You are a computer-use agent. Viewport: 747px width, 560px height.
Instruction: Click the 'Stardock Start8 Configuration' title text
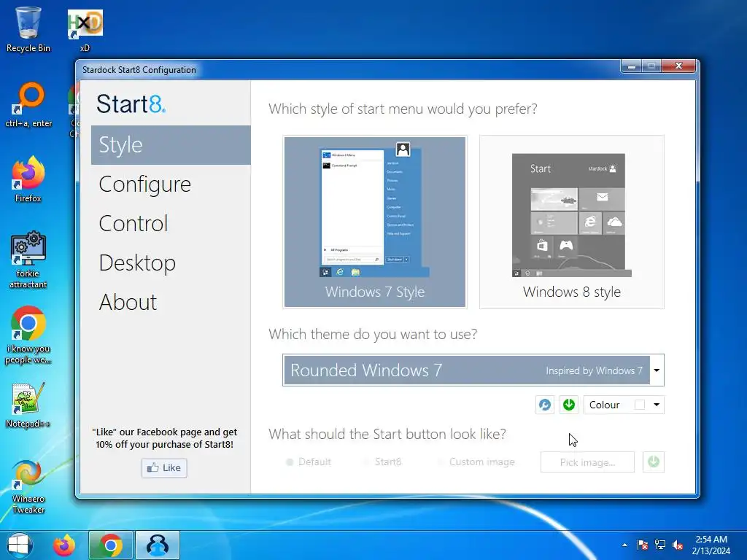[139, 70]
